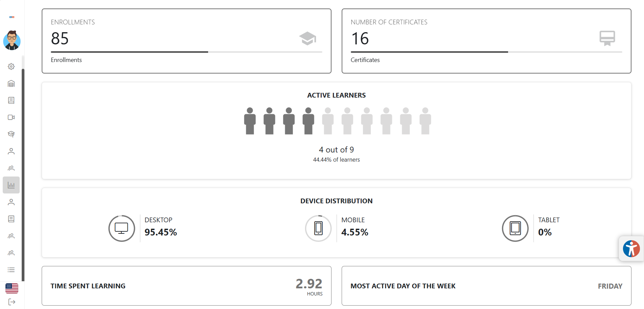Click the single user profile icon in sidebar
Screen dimensions: 644x309
pos(11,151)
